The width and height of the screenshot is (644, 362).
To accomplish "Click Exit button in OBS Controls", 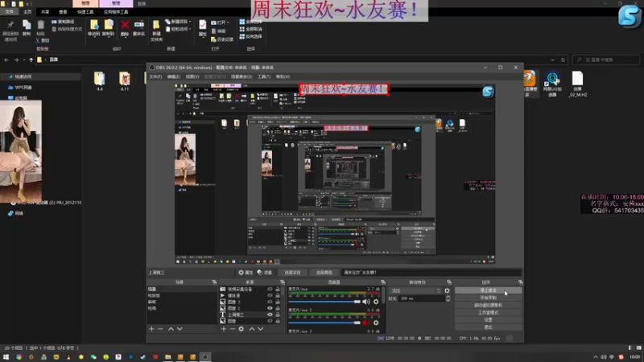I will [488, 327].
